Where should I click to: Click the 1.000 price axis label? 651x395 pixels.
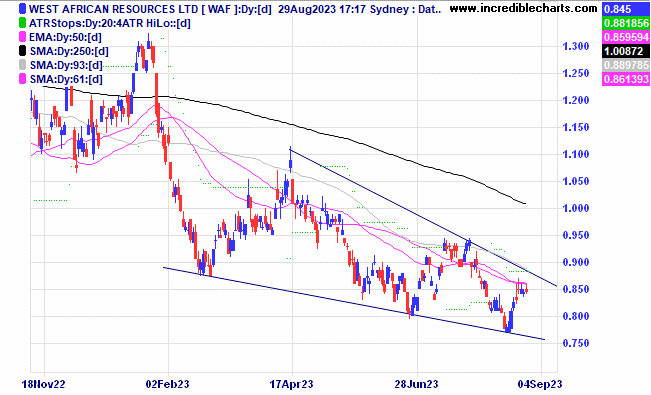coord(575,208)
